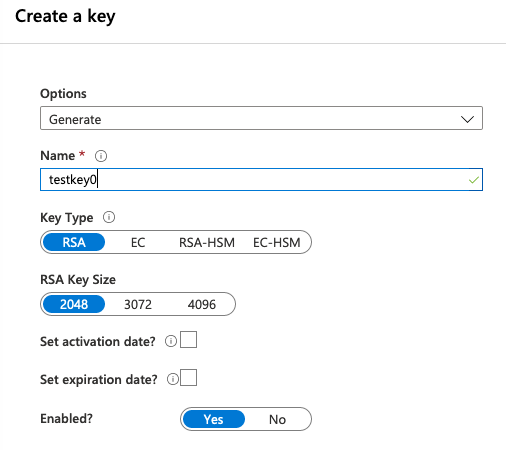Click the Key Type info icon

coord(109,217)
